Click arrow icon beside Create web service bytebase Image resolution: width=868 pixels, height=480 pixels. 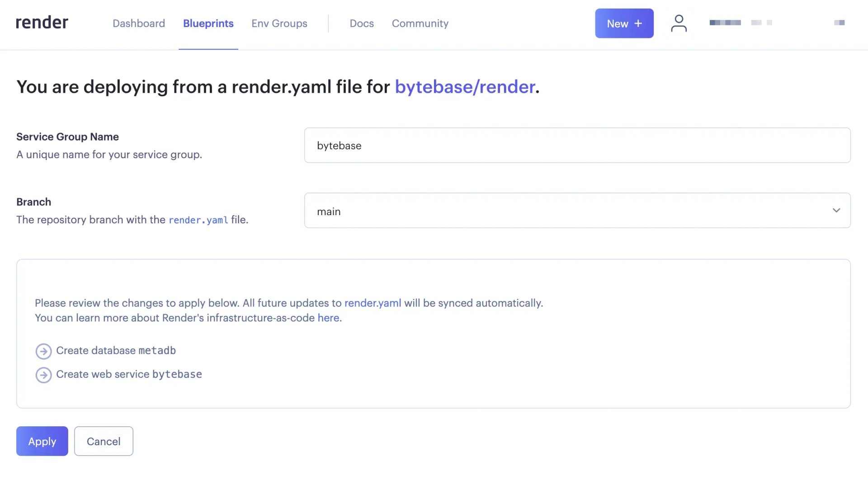[43, 375]
